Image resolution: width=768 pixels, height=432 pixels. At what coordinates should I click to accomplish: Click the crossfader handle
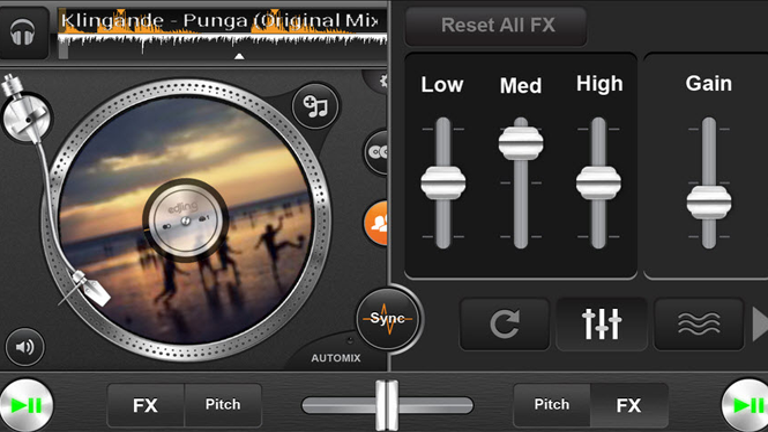coord(387,406)
